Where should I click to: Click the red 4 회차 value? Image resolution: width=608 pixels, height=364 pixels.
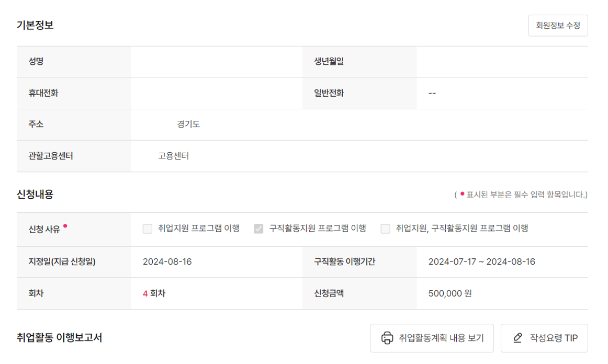(x=153, y=293)
